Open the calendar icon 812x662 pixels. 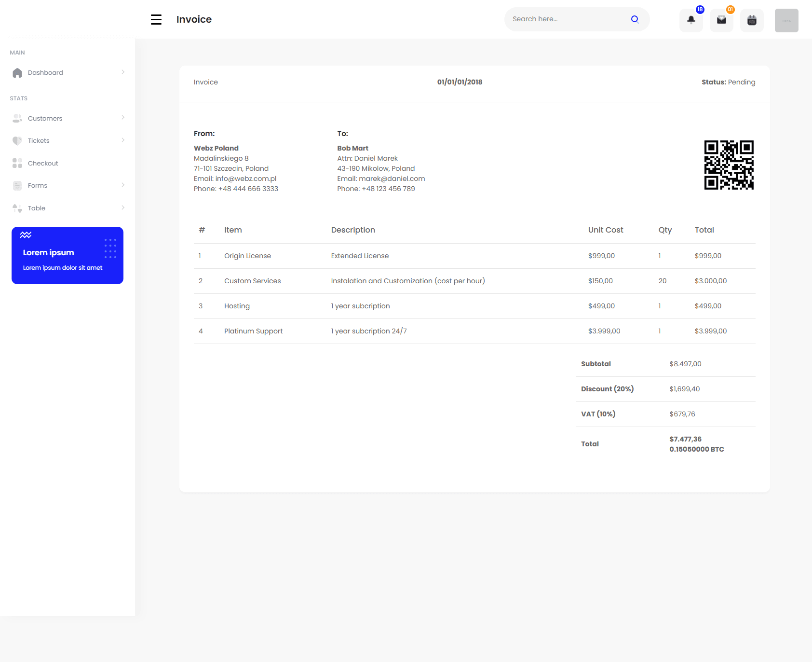click(x=752, y=20)
